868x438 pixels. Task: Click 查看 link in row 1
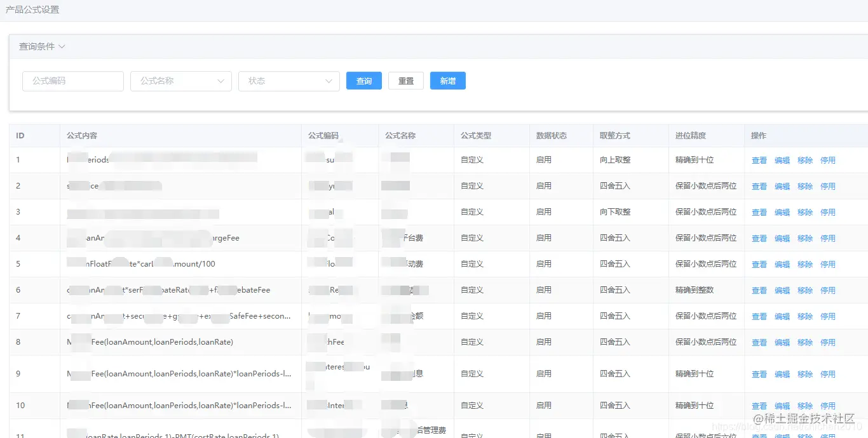tap(759, 161)
